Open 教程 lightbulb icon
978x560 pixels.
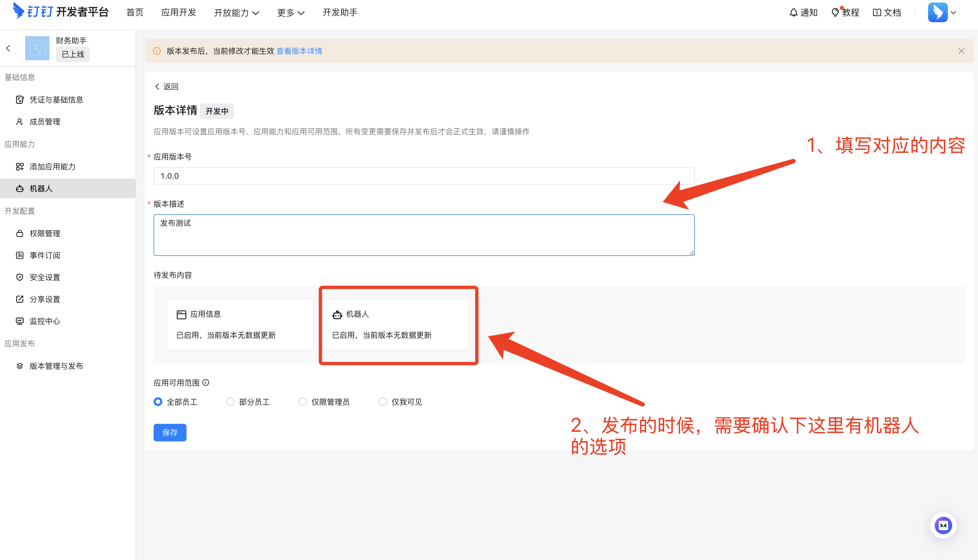coord(835,13)
